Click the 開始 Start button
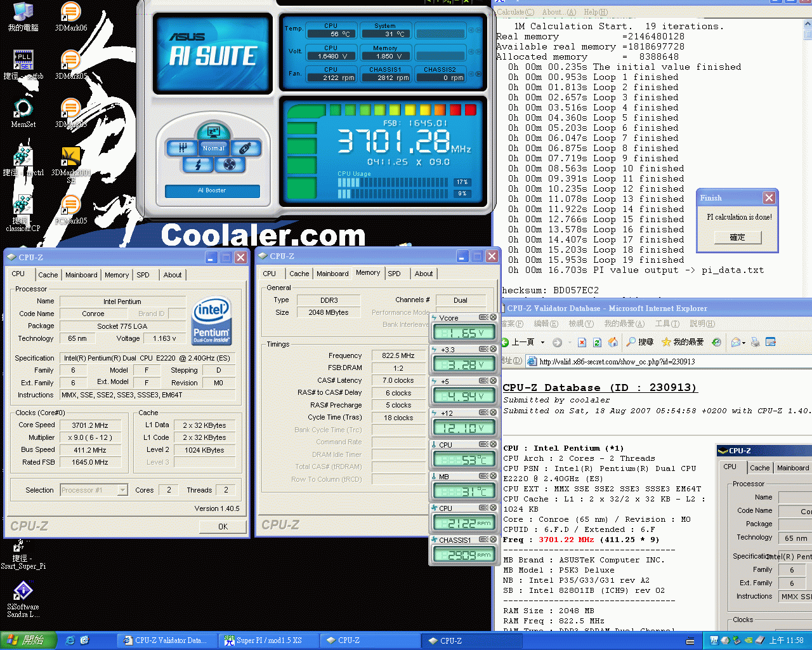812x650 pixels. pos(29,640)
